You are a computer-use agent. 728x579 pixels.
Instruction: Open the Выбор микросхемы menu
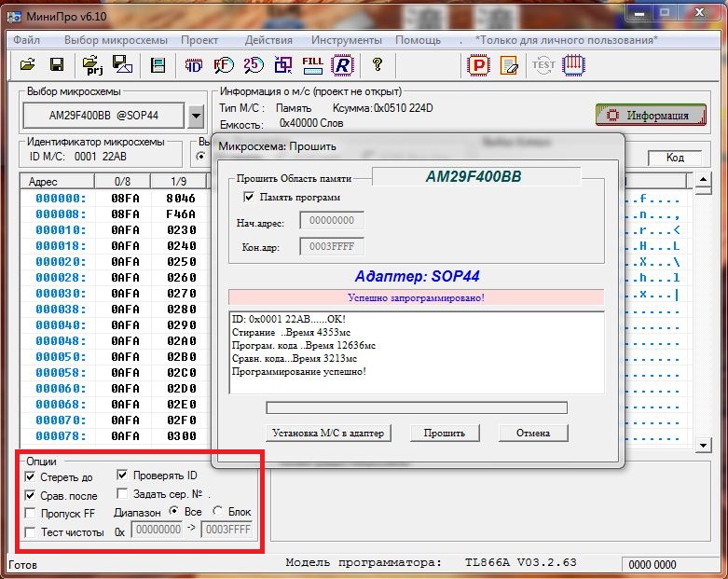coord(116,40)
